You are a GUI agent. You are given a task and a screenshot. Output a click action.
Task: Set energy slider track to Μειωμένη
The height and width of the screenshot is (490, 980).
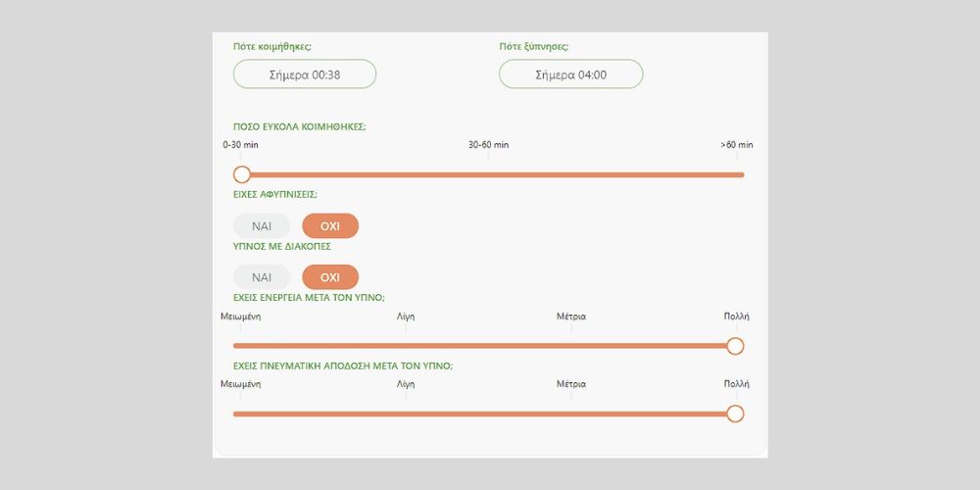point(241,346)
